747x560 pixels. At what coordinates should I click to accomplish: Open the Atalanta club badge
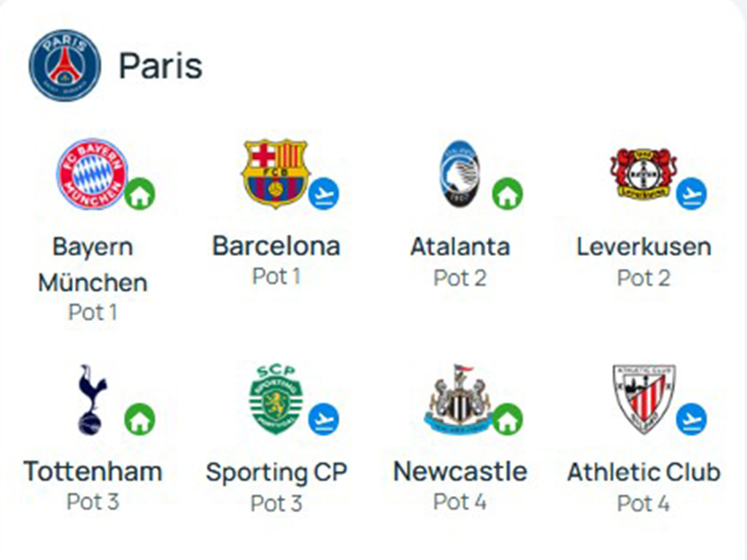pyautogui.click(x=460, y=174)
